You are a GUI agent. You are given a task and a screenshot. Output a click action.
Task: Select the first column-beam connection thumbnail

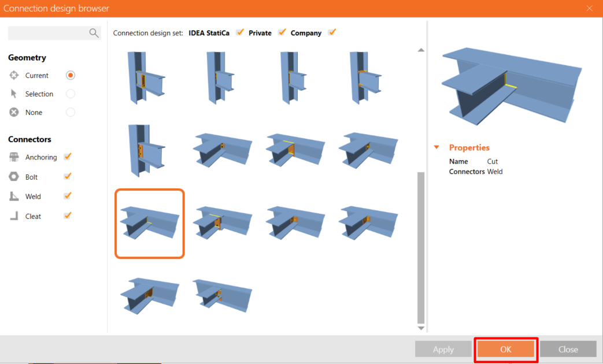(x=146, y=77)
